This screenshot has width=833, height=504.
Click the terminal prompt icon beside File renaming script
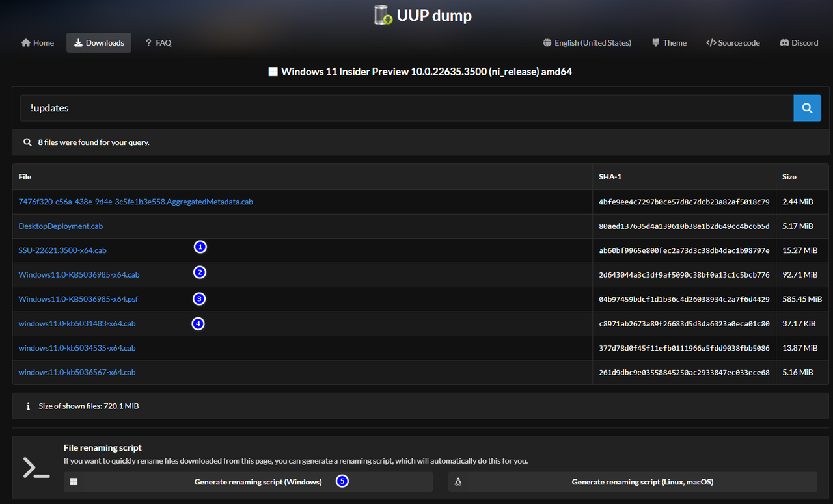coord(36,468)
